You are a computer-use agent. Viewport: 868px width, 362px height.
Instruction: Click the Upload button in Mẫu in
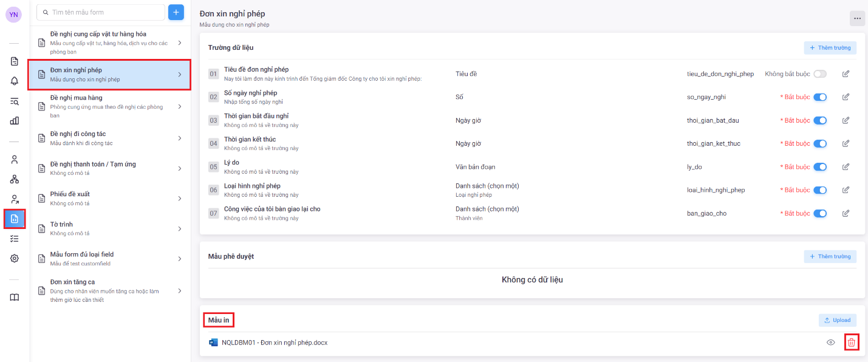pyautogui.click(x=837, y=320)
